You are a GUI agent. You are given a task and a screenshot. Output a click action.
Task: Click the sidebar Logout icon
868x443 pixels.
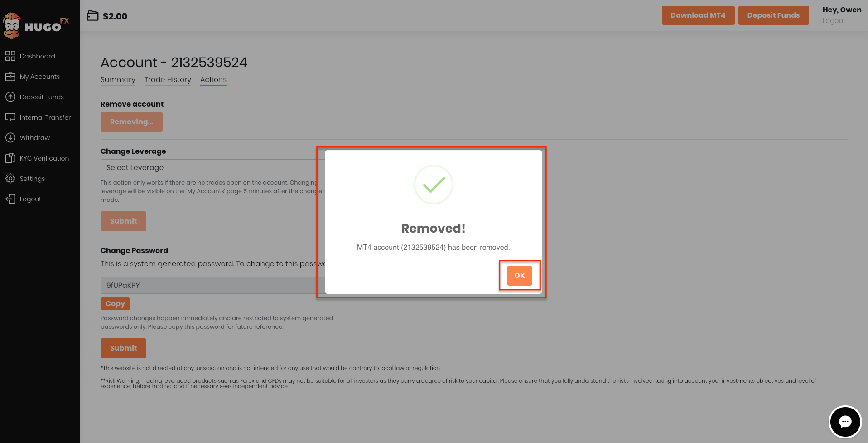point(10,199)
